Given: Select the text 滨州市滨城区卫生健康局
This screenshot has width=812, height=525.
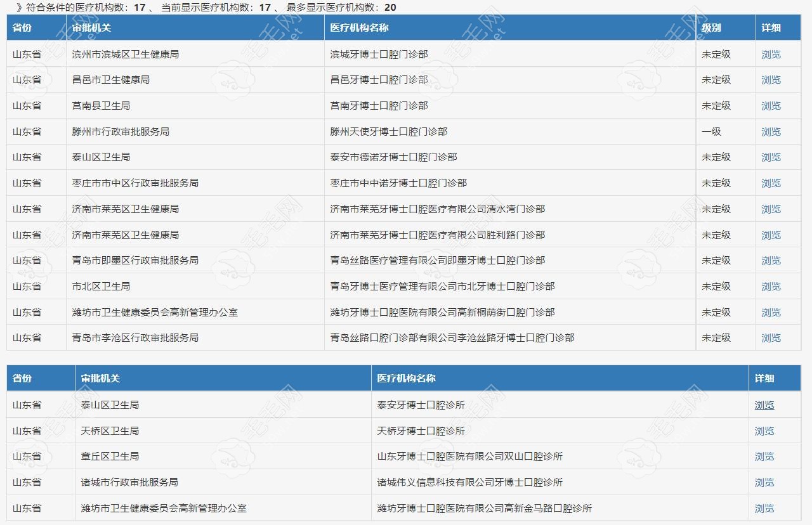Looking at the screenshot, I should [126, 55].
